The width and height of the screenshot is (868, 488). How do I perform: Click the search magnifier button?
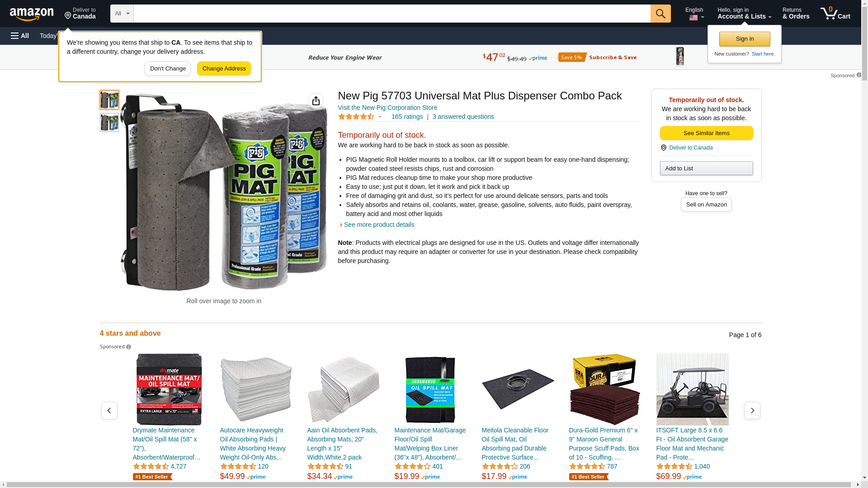[x=660, y=14]
